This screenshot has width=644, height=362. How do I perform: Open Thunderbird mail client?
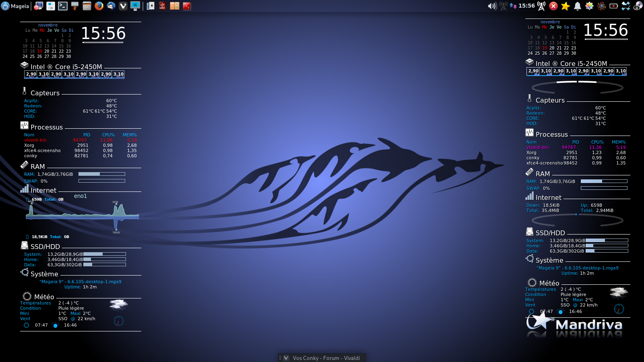pos(111,6)
